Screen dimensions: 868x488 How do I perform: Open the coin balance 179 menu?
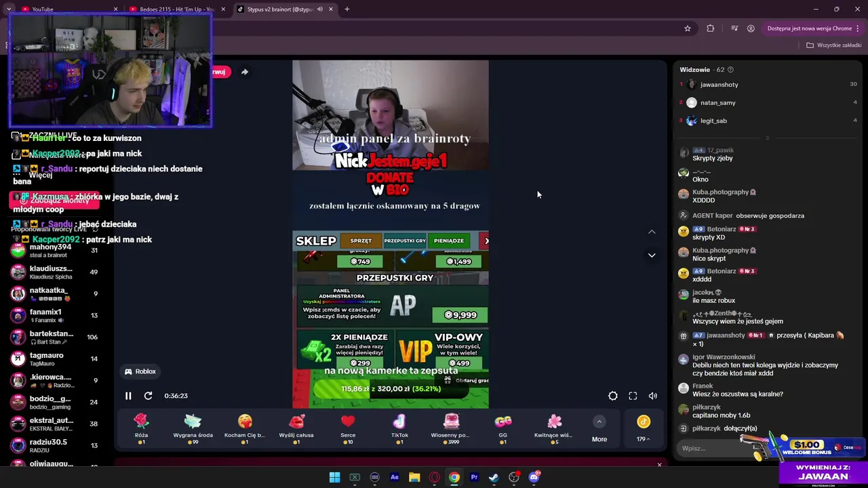pos(643,430)
